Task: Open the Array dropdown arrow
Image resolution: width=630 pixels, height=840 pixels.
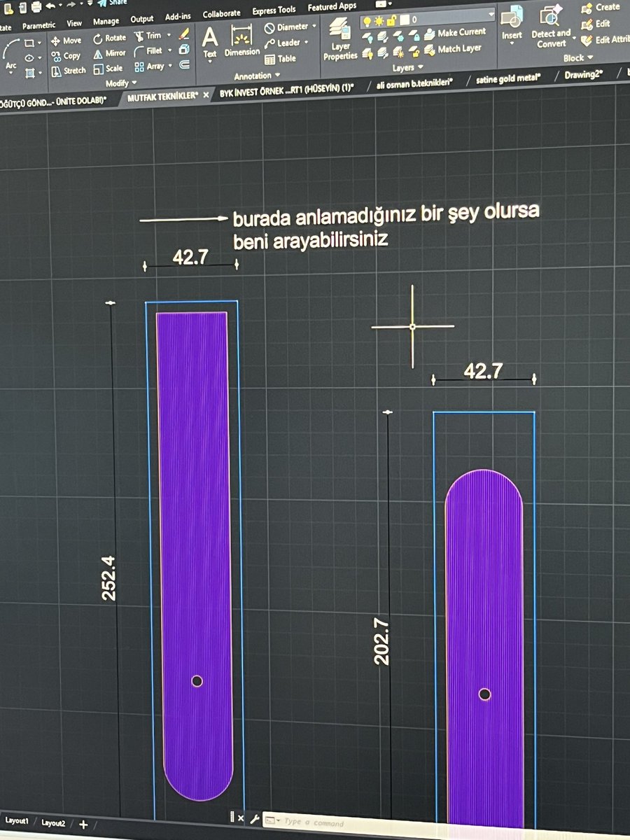Action: pyautogui.click(x=170, y=66)
